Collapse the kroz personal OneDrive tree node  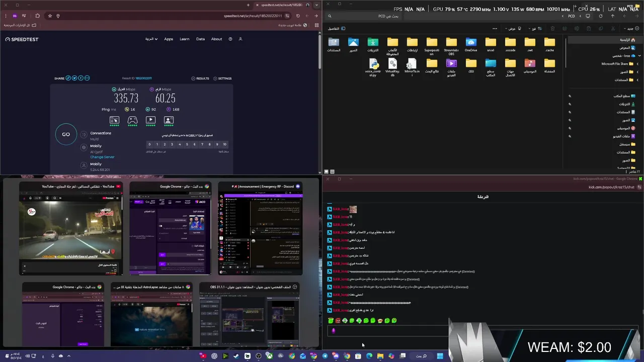click(639, 55)
